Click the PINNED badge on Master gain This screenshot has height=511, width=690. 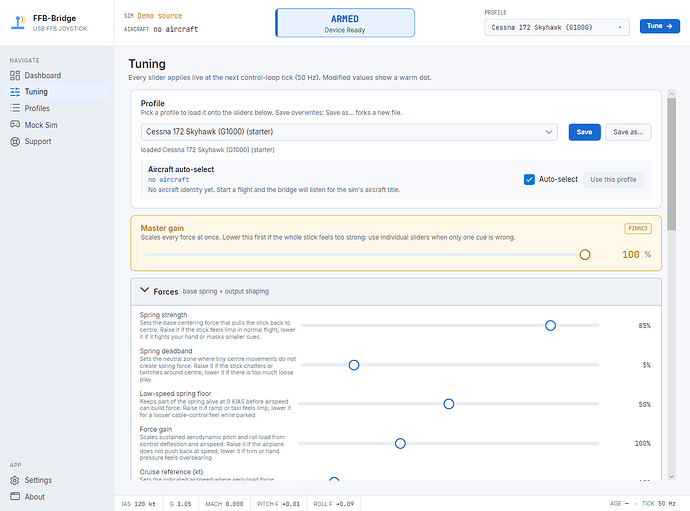(x=638, y=228)
